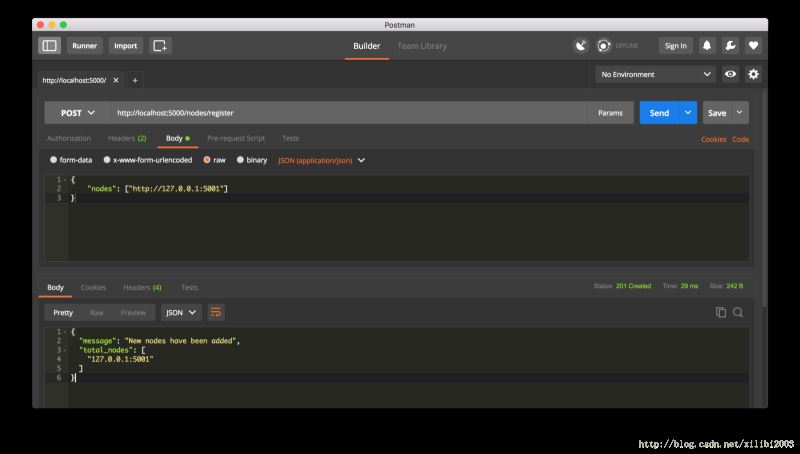Viewport: 800px width, 454px height.
Task: Click the satellite capture icon
Action: pyautogui.click(x=581, y=45)
